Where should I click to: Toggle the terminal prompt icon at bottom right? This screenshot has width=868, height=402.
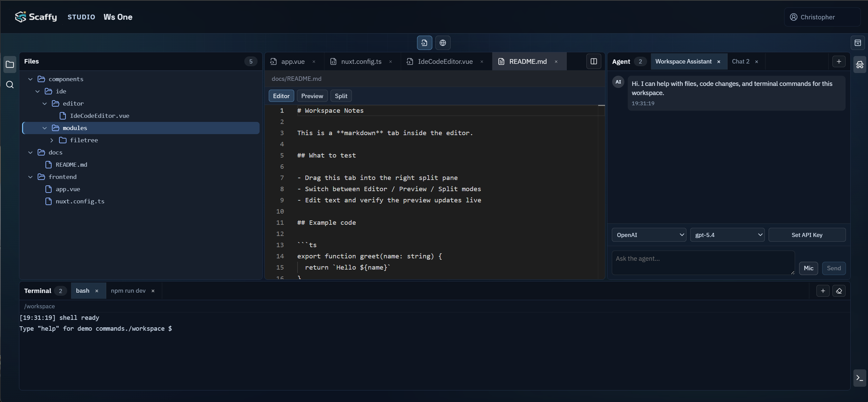[x=860, y=378]
